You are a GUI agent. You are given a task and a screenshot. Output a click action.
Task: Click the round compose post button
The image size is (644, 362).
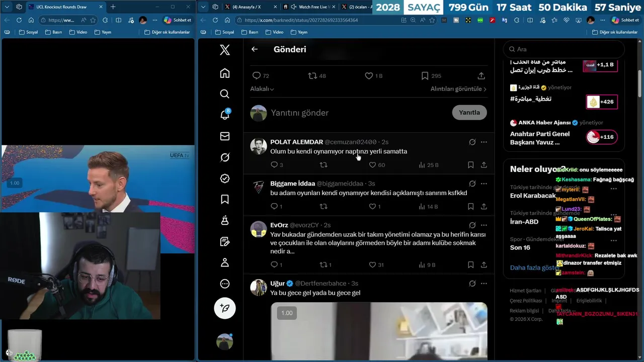225,308
